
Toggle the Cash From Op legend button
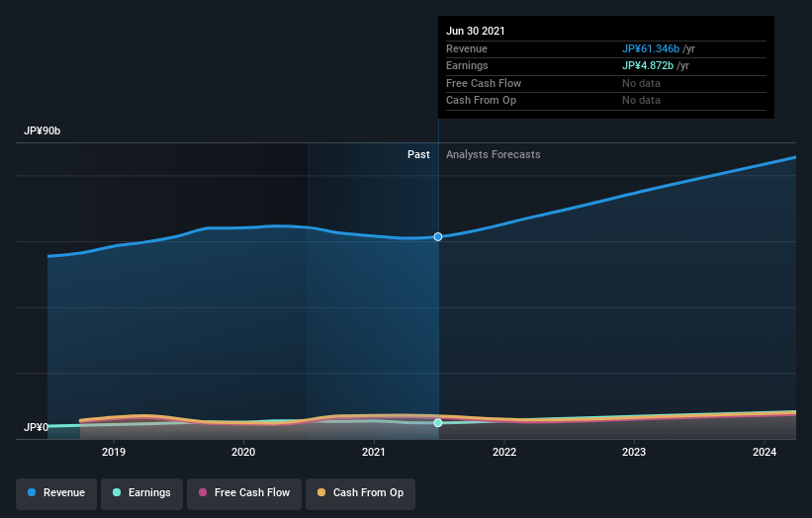pos(360,493)
